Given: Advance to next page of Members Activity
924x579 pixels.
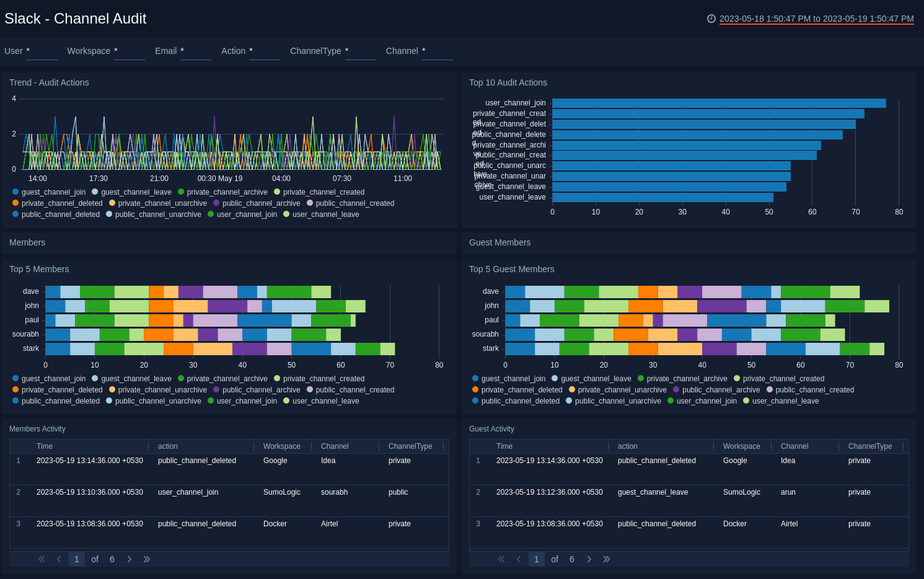Looking at the screenshot, I should pos(129,559).
